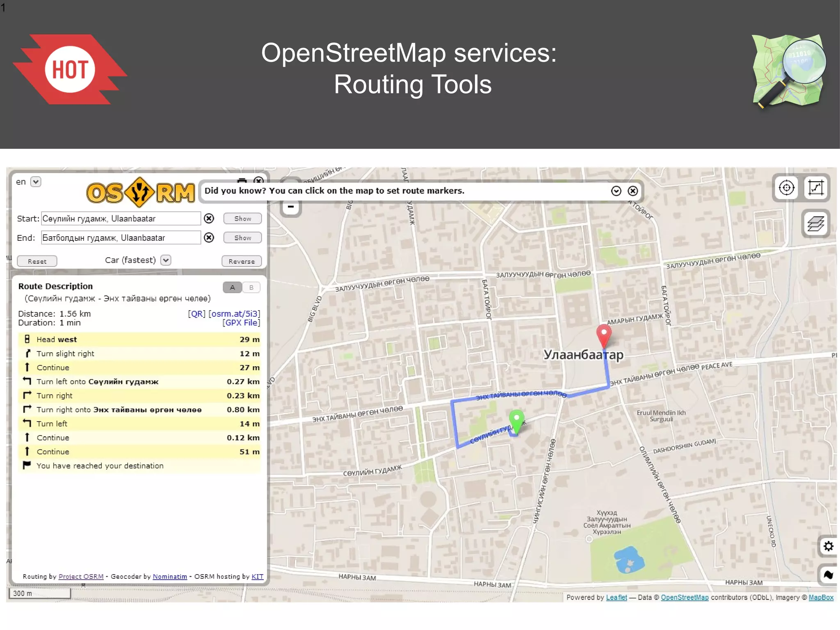Click the 'Eruul Mendiin Ikh Surguuli' map label

pyautogui.click(x=661, y=415)
